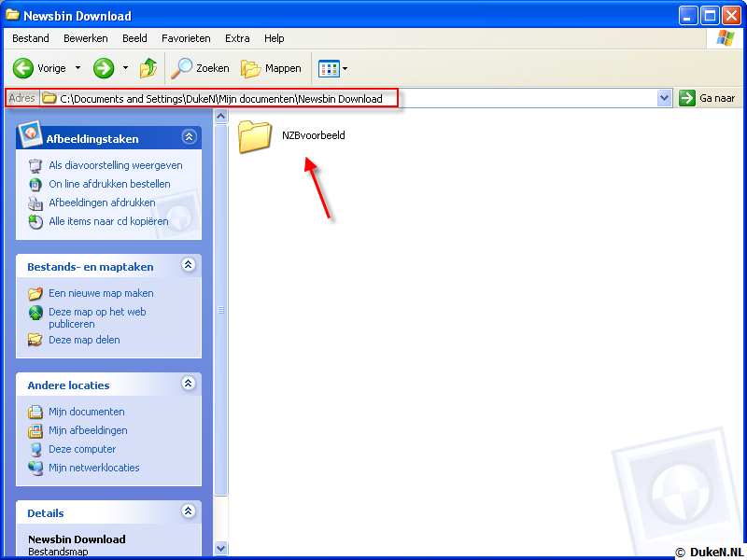Click the new folder icon
Image resolution: width=747 pixels, height=560 pixels.
pos(35,294)
